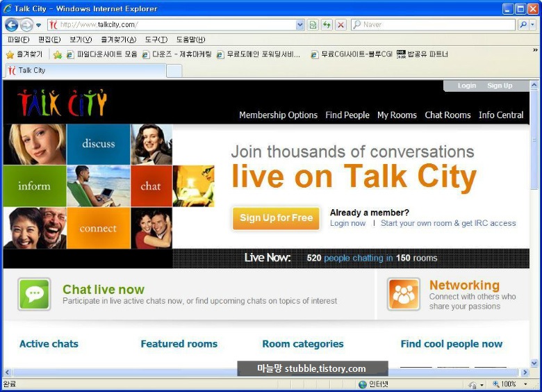Screen dimensions: 542x392
Task: Click the new tab button
Action: pyautogui.click(x=174, y=71)
